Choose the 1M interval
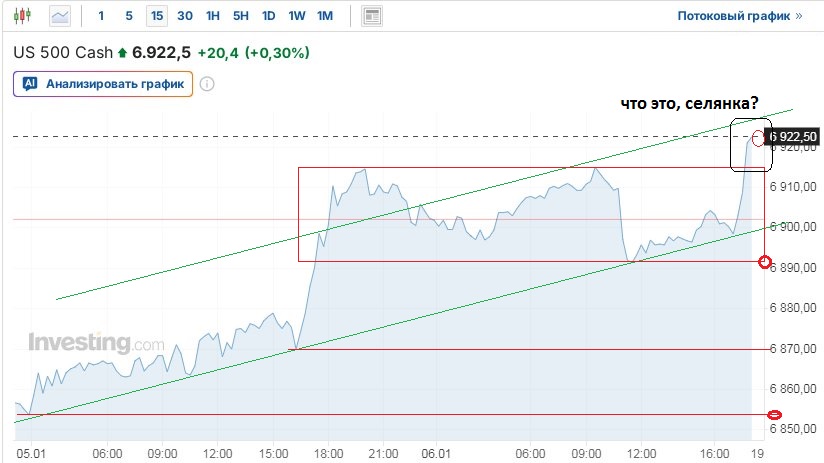 pyautogui.click(x=325, y=16)
